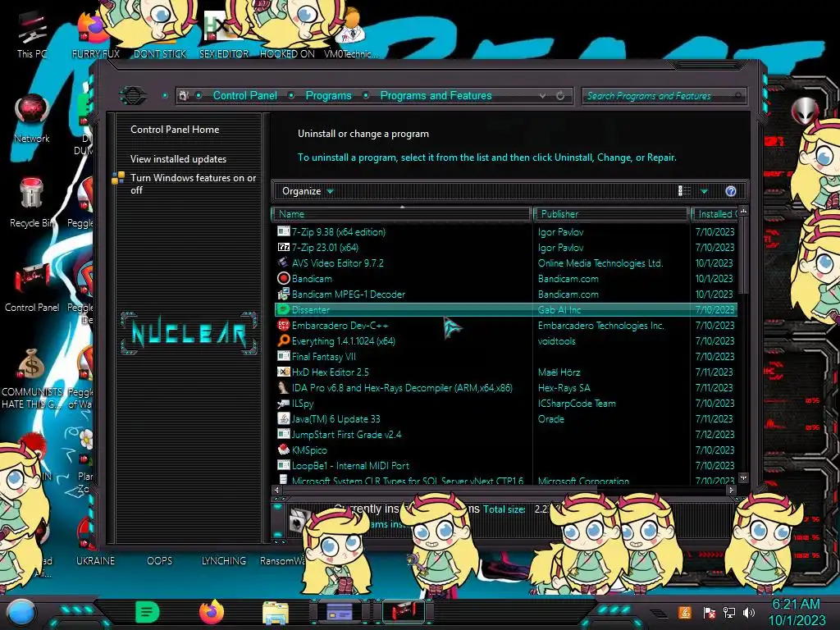Viewport: 840px width, 630px height.
Task: Click the IDA Pro portrait icon
Action: coord(283,387)
